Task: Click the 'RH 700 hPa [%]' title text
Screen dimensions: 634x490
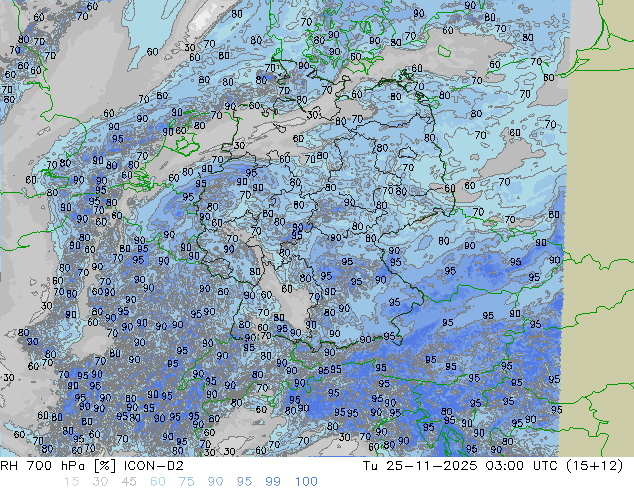Action: [x=59, y=466]
